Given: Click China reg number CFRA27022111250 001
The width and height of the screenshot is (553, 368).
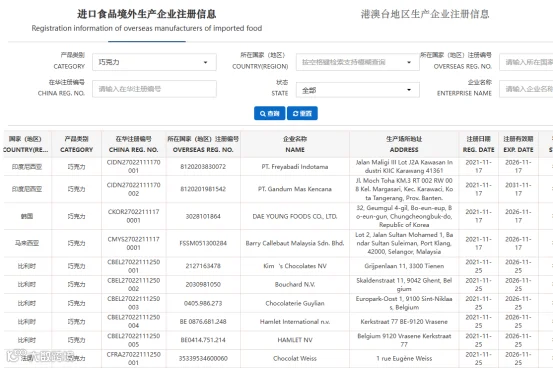Looking at the screenshot, I should point(134,358).
